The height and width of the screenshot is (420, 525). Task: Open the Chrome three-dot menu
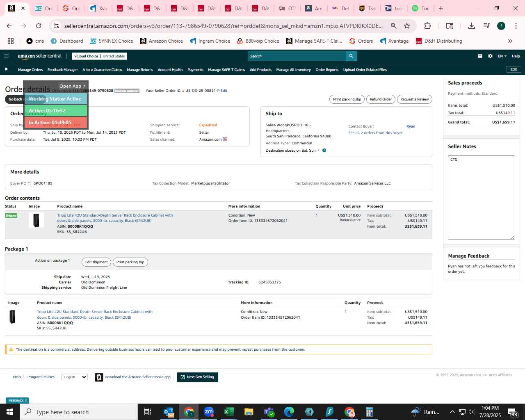[516, 26]
